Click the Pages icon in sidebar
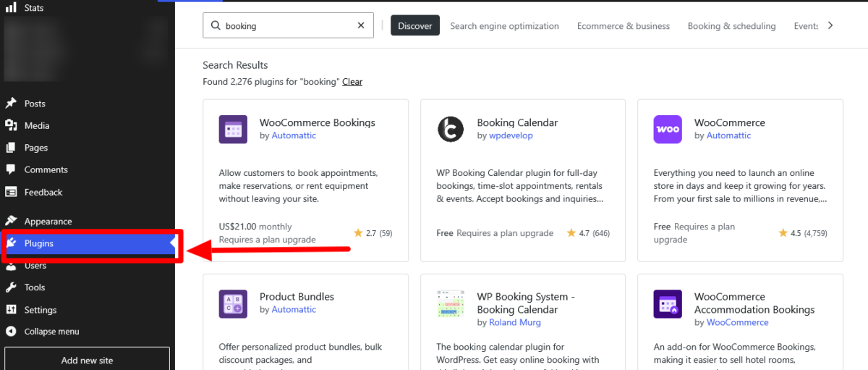 [11, 148]
